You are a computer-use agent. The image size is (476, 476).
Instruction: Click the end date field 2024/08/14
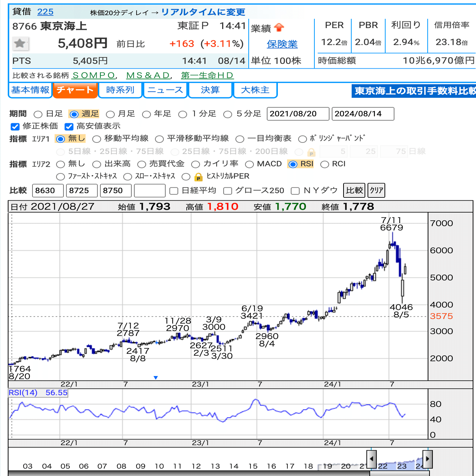(363, 114)
